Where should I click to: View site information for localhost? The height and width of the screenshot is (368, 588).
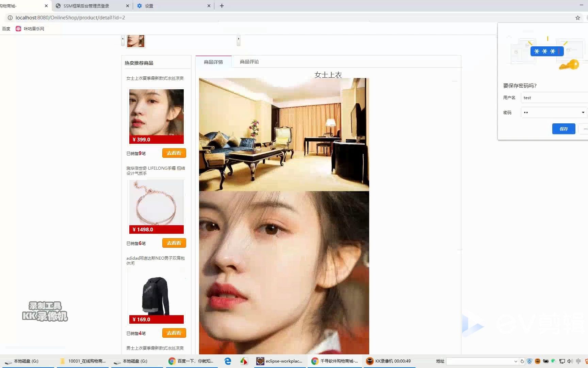[x=10, y=18]
